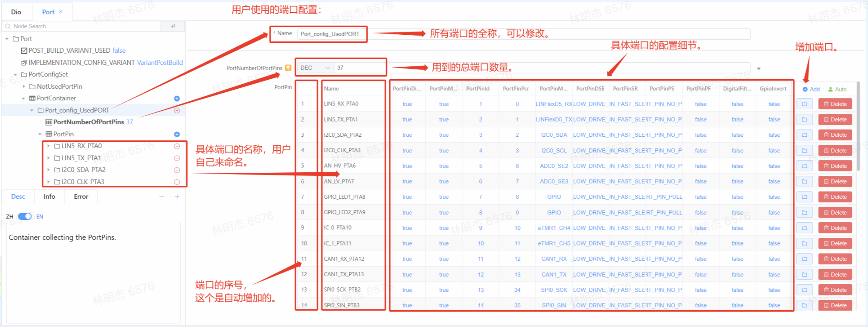
Task: Expand the NotUsedPortPin tree node
Action: tap(24, 86)
